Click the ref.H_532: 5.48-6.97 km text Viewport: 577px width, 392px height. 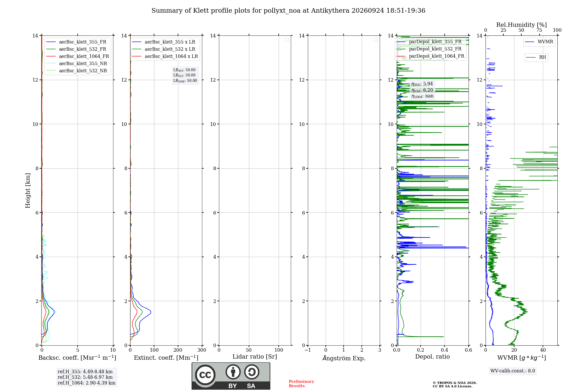(85, 377)
